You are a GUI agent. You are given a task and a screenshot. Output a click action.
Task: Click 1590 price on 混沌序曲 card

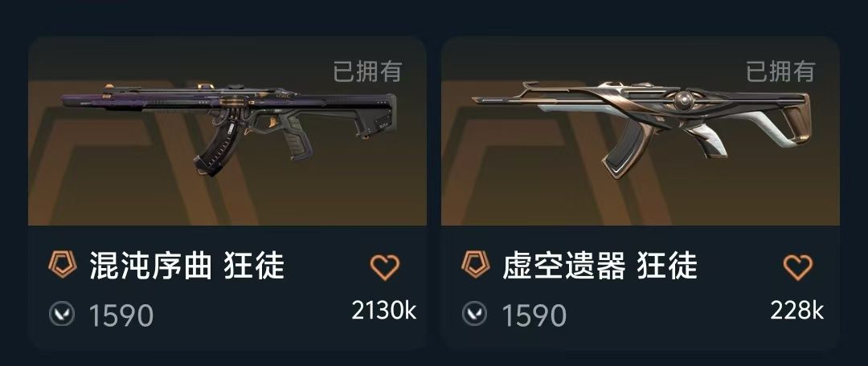click(x=121, y=315)
